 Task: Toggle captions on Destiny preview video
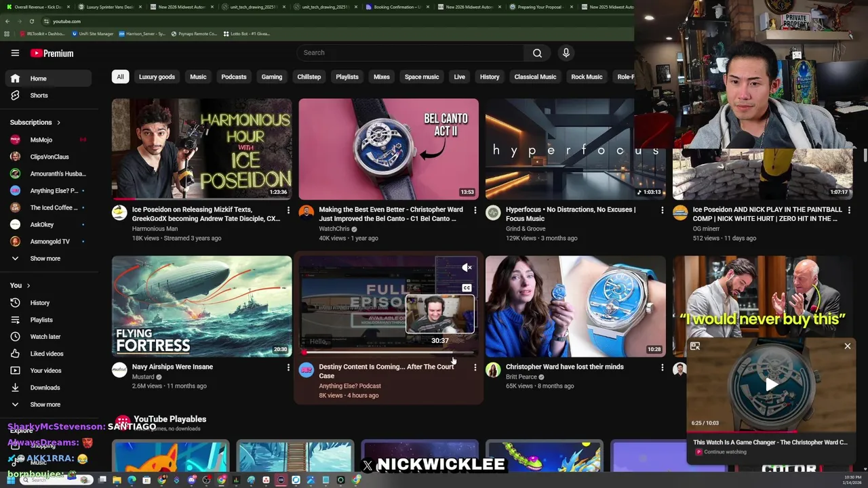467,288
